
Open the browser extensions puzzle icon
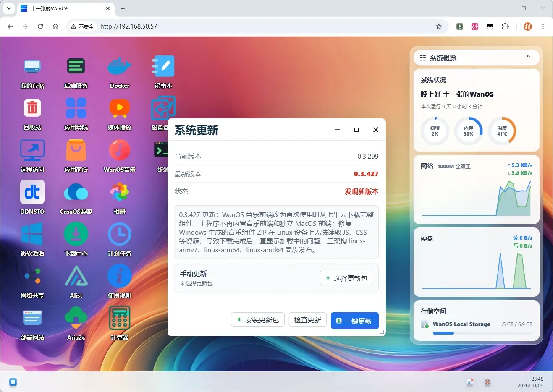pos(505,26)
